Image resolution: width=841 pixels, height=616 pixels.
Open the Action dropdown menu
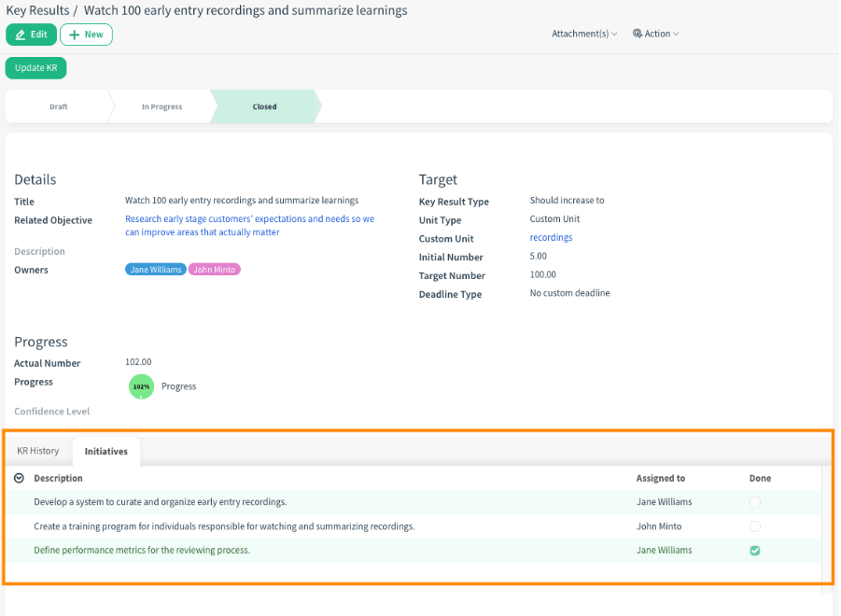(656, 34)
